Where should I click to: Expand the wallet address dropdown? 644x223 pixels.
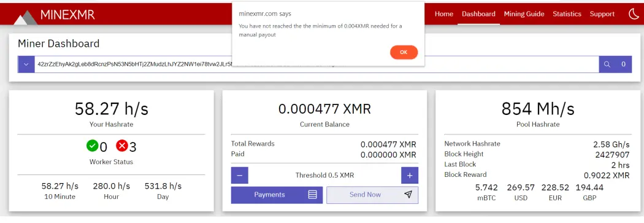26,64
